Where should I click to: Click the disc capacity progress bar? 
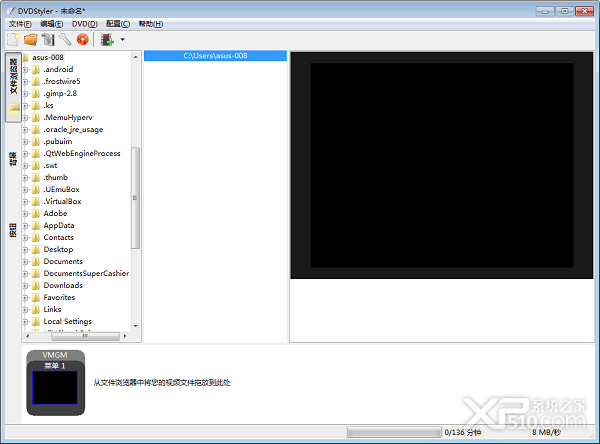(x=394, y=433)
